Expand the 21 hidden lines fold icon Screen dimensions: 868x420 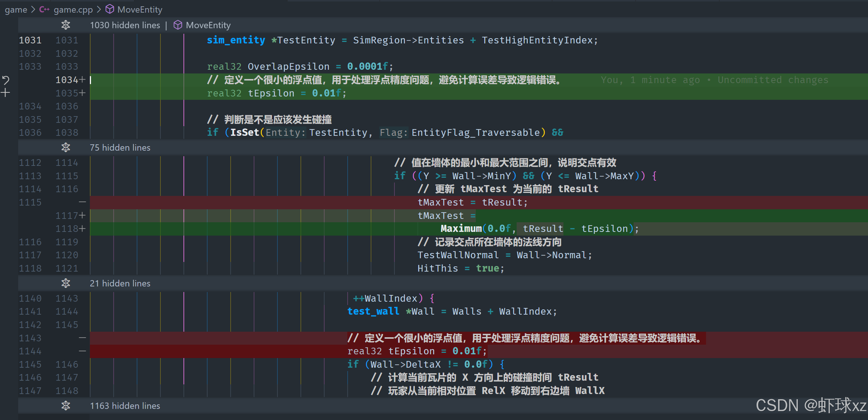click(x=66, y=283)
